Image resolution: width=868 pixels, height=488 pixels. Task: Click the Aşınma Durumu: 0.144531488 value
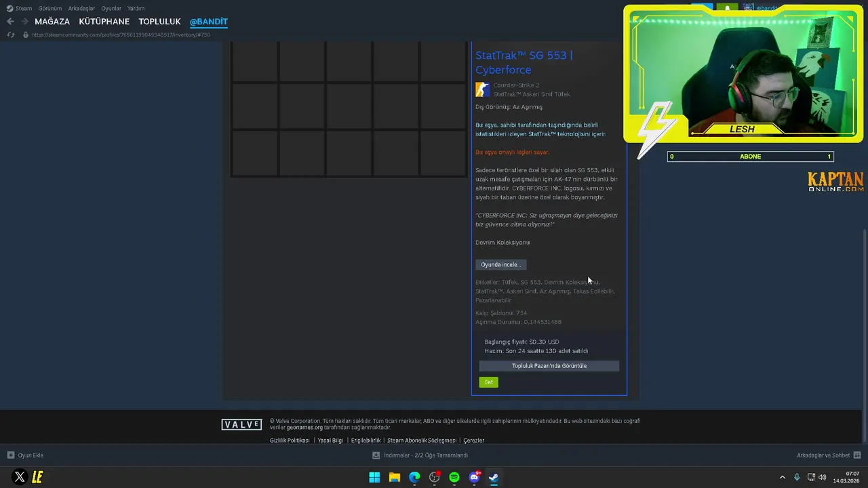(519, 322)
